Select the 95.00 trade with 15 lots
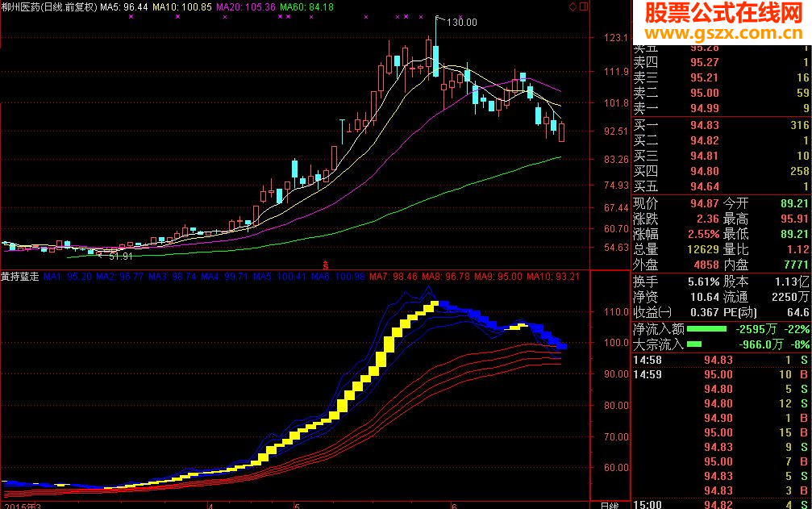 point(721,432)
